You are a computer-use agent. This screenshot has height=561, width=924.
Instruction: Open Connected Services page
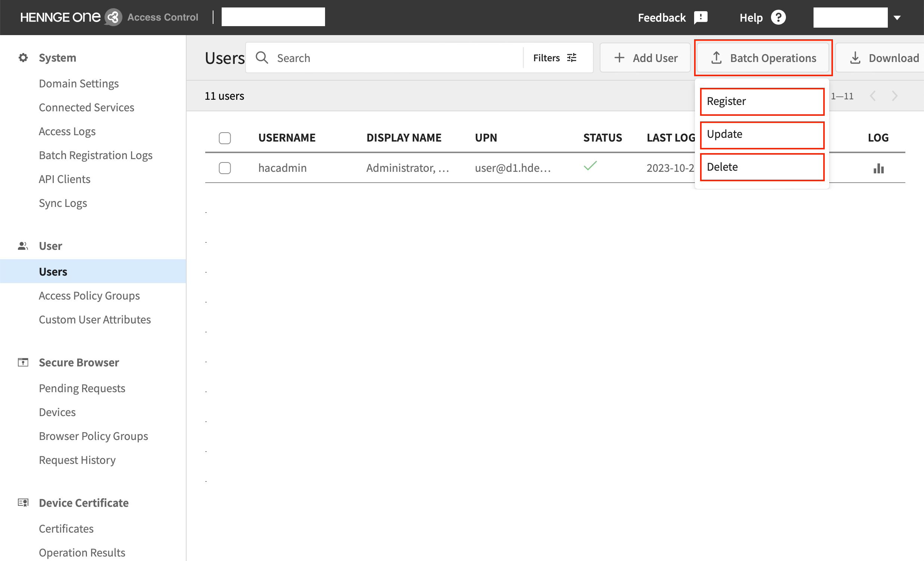(86, 107)
